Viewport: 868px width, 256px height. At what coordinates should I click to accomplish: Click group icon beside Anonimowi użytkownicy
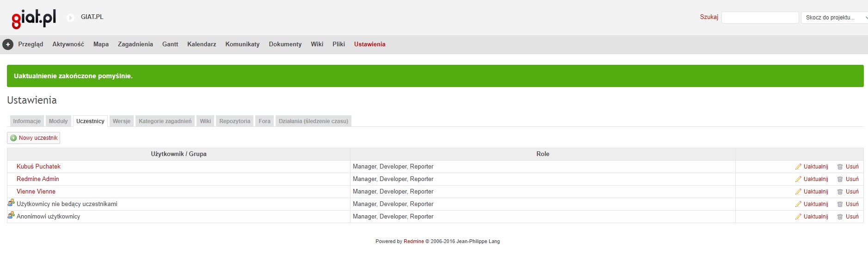click(x=11, y=215)
